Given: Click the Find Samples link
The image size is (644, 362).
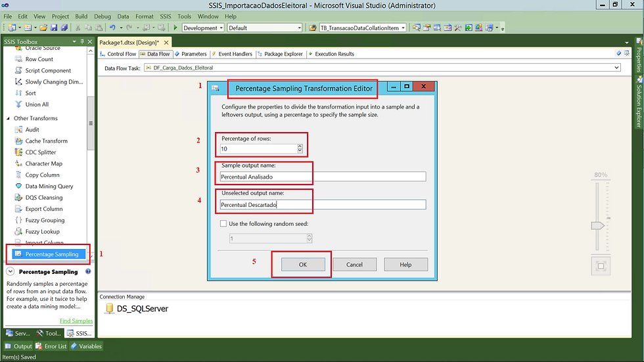Looking at the screenshot, I should tap(76, 321).
